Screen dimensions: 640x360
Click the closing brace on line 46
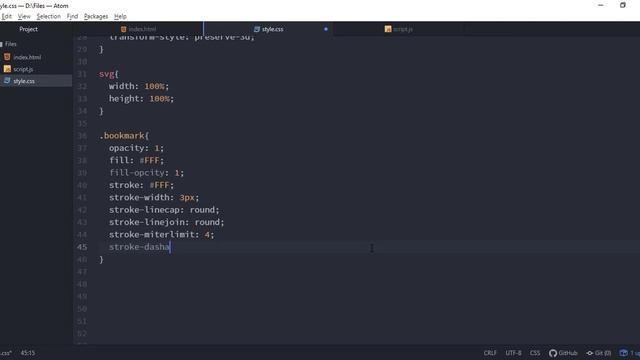coord(101,260)
